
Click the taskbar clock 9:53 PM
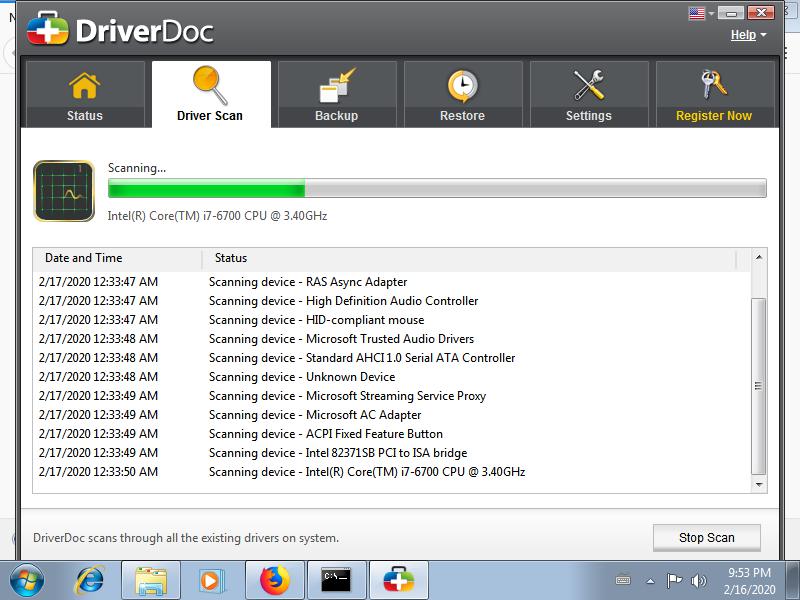pos(749,572)
